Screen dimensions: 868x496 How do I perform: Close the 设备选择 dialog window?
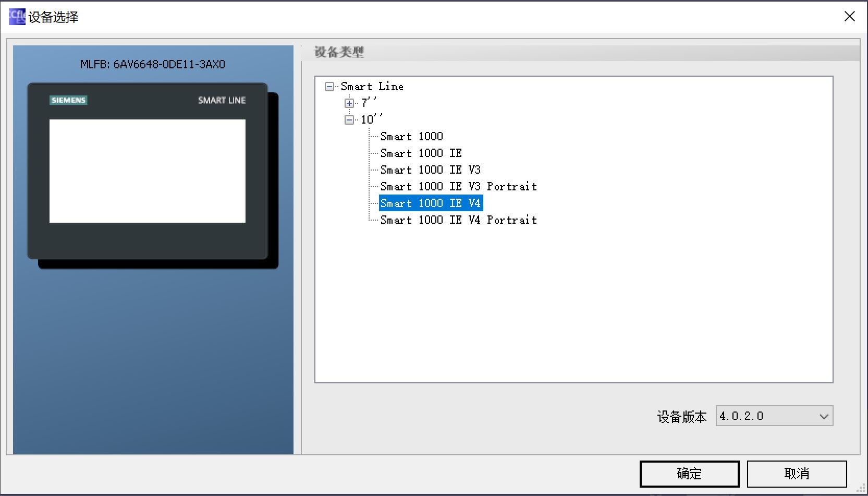coord(849,17)
